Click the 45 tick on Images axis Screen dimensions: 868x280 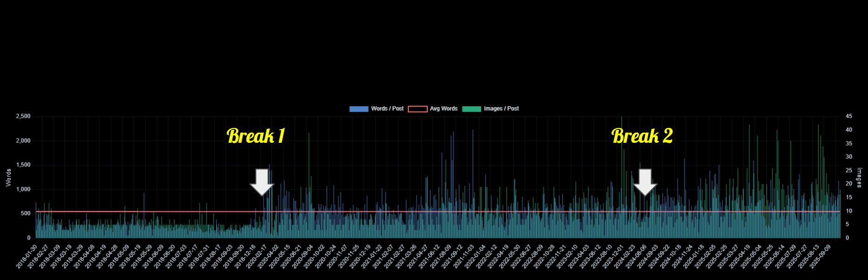849,116
